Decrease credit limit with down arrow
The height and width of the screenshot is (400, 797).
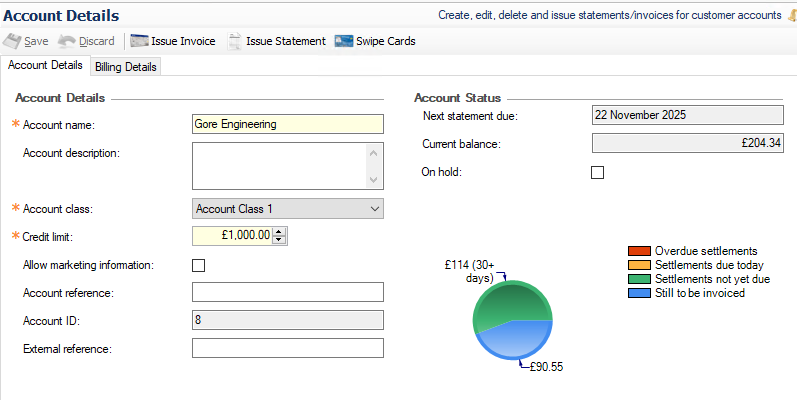(279, 240)
